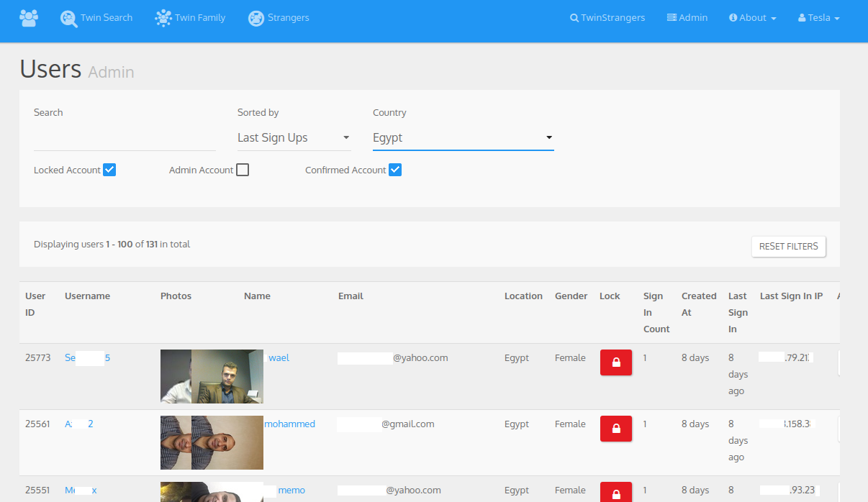This screenshot has height=502, width=868.
Task: Expand the About dropdown menu
Action: click(753, 18)
